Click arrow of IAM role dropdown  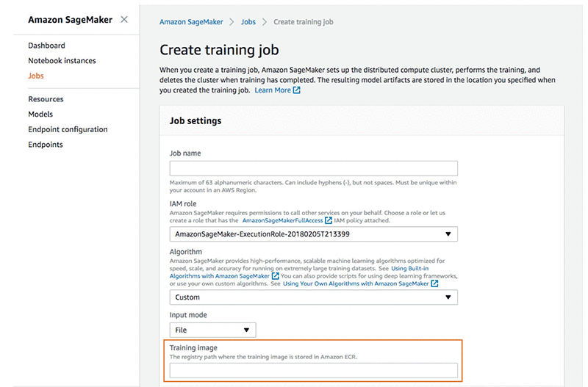[448, 234]
